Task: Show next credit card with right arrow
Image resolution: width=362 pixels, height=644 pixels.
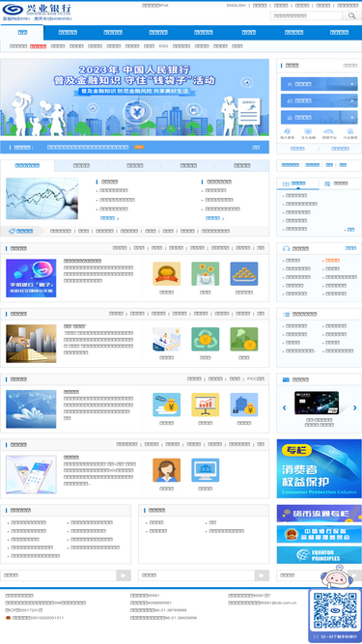Action: tap(355, 407)
